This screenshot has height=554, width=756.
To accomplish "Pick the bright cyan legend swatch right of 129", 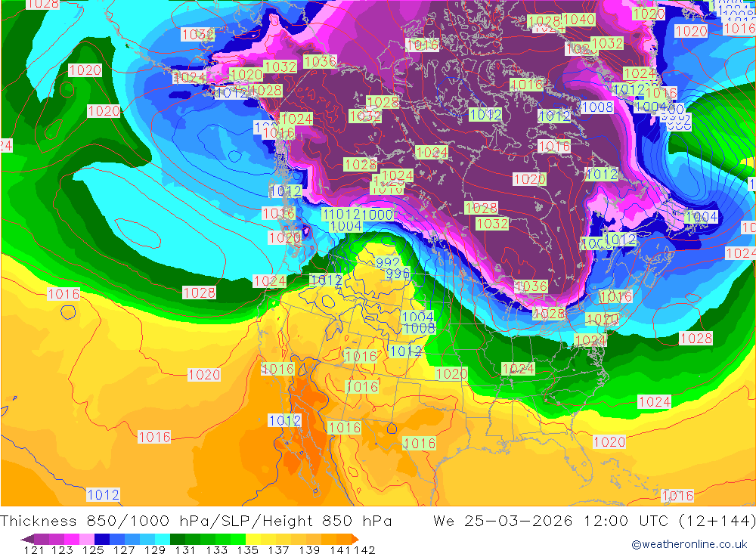I will (162, 539).
